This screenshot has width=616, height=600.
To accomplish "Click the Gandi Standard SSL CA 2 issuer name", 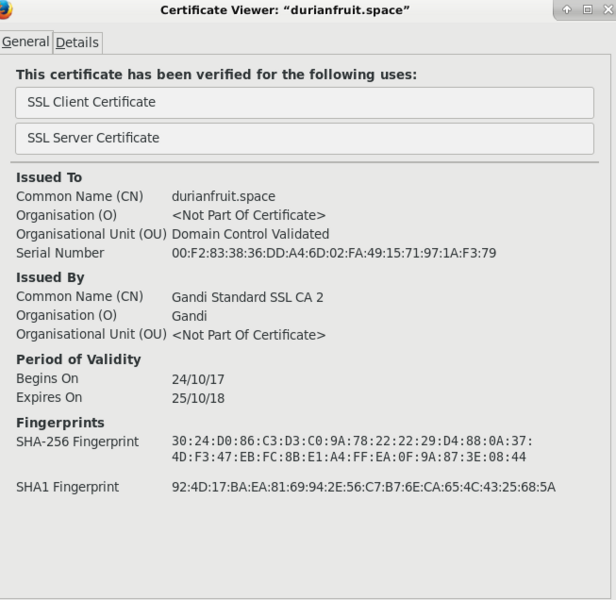I will (x=247, y=297).
